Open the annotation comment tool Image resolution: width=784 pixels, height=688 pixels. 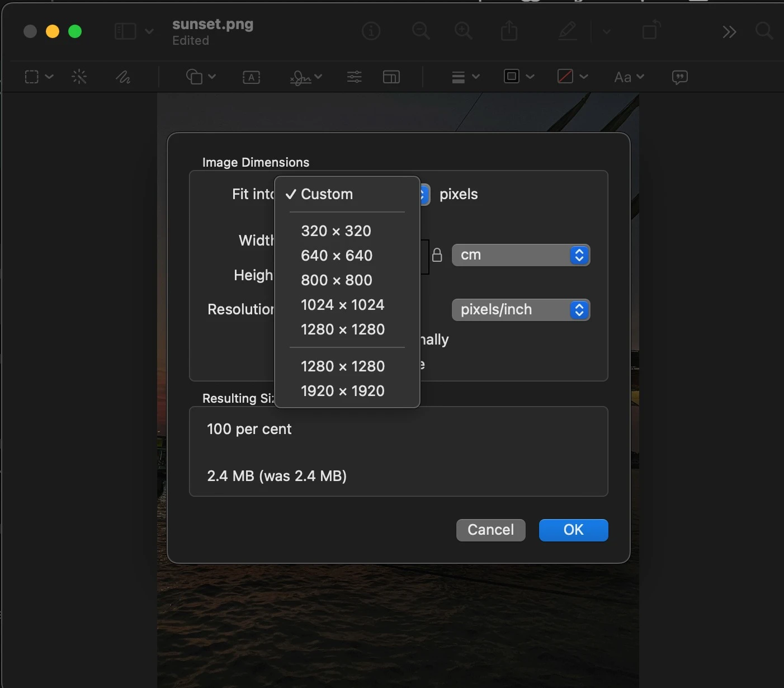(x=679, y=77)
